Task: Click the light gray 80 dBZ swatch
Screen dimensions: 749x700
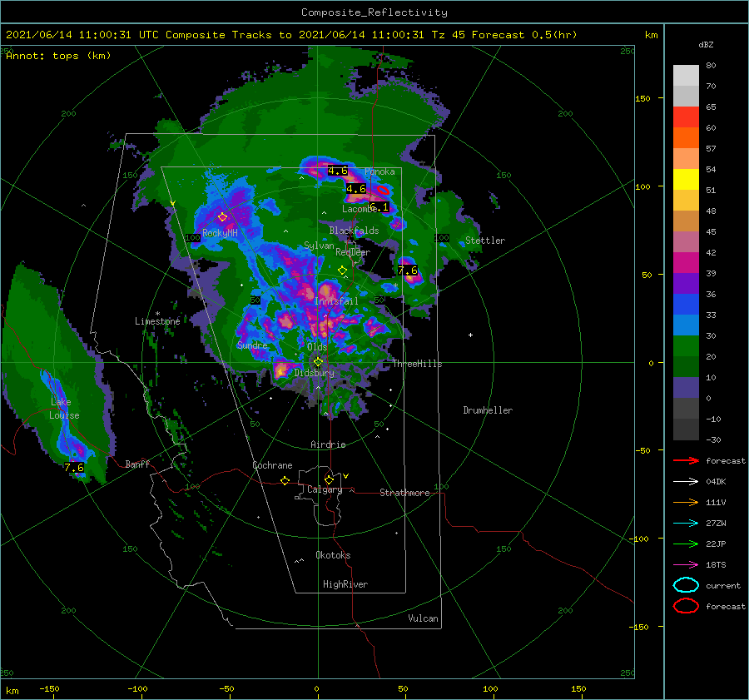Action: pos(686,75)
